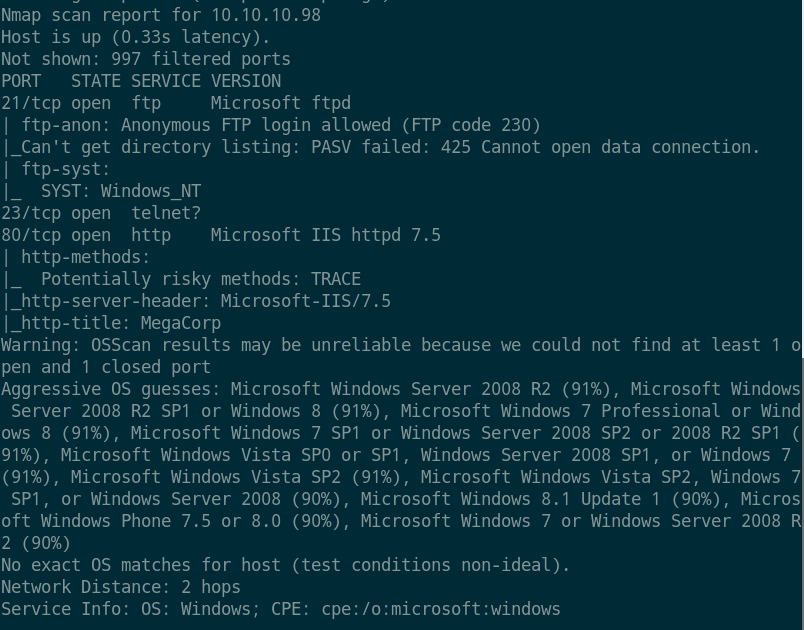Click 'Not shown: 997 filtered ports' line
Image resolution: width=804 pixels, height=630 pixels.
tap(145, 59)
